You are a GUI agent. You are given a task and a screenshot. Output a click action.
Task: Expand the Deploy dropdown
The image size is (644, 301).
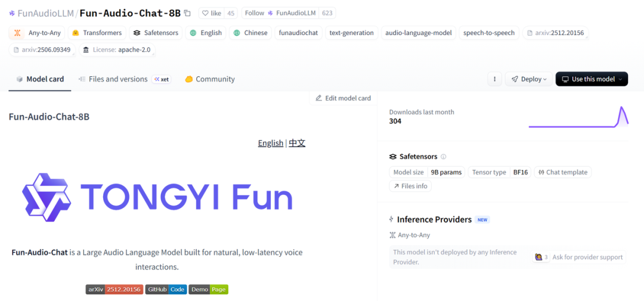528,79
